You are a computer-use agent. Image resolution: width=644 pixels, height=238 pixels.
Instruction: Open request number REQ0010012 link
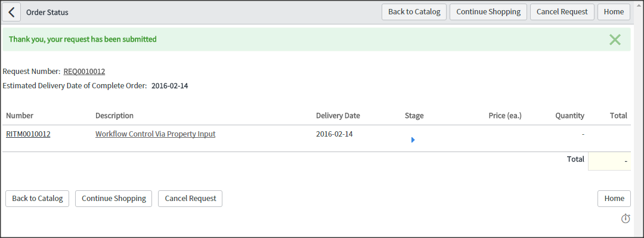tap(84, 72)
